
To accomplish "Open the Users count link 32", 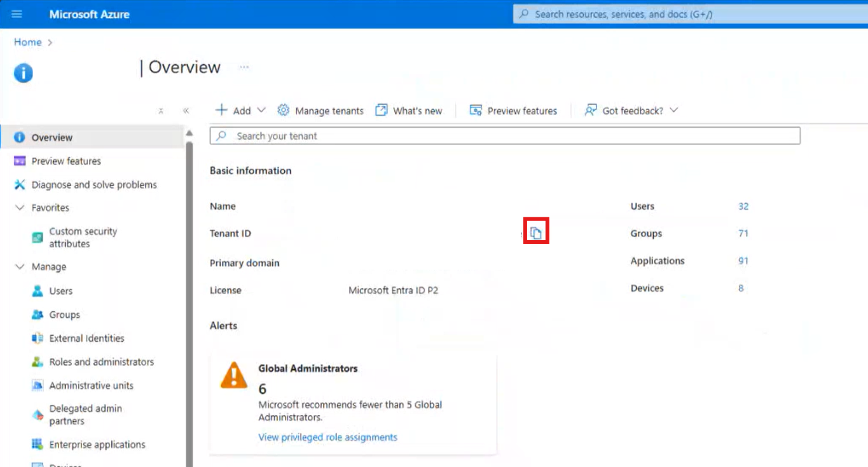I will click(x=743, y=206).
